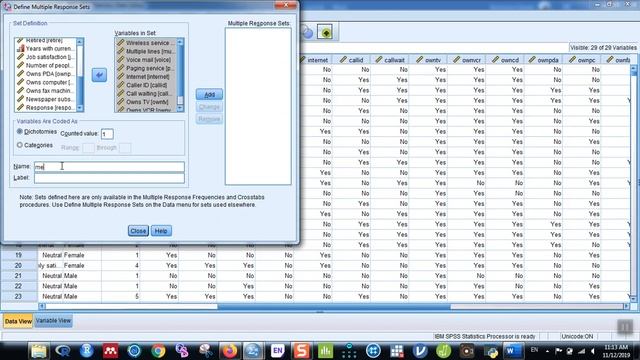This screenshot has height=360, width=640.
Task: Open Microsoft Word from the taskbar
Action: coord(513,351)
